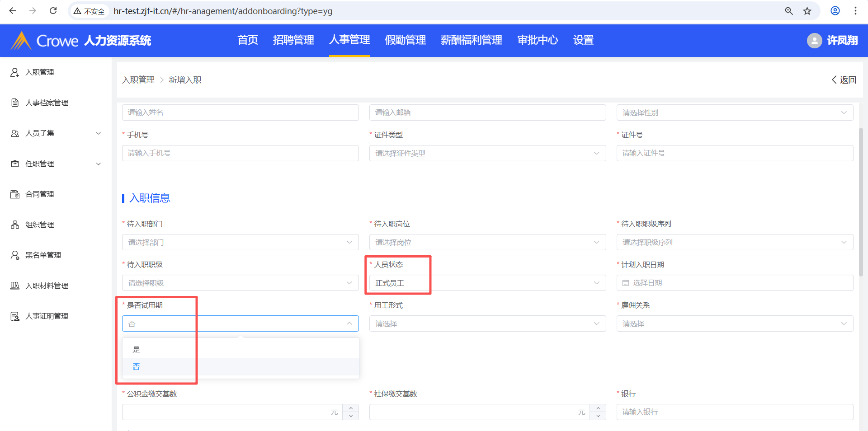Open 黑名单管理 via its sidebar icon
Screen dimensions: 868x431
coord(15,255)
